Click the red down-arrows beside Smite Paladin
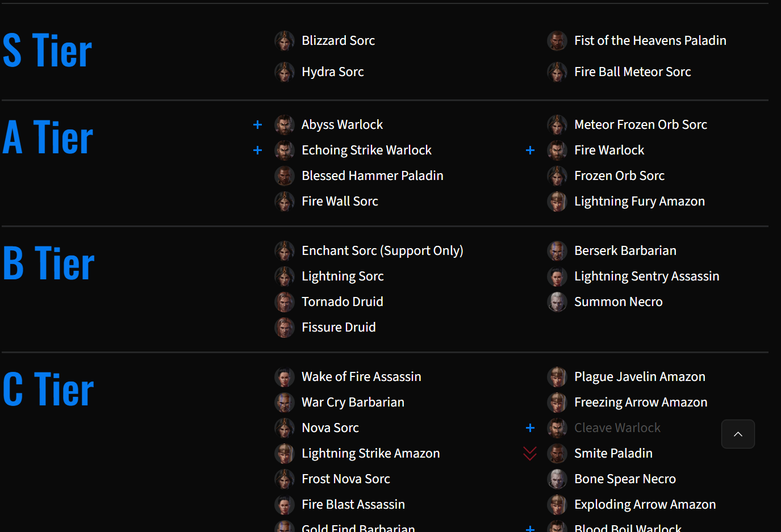Viewport: 781px width, 532px height. pos(530,454)
